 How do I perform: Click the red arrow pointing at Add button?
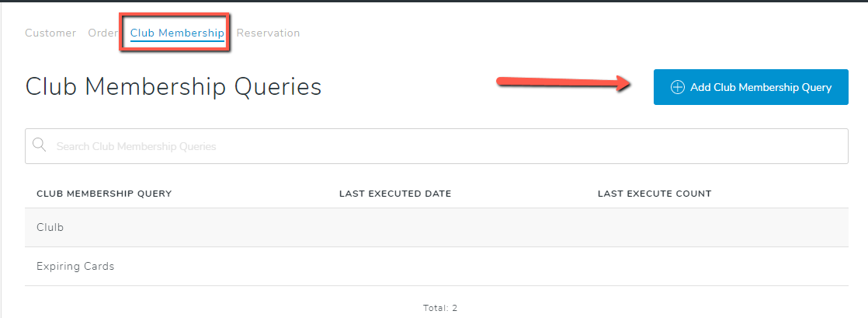564,84
